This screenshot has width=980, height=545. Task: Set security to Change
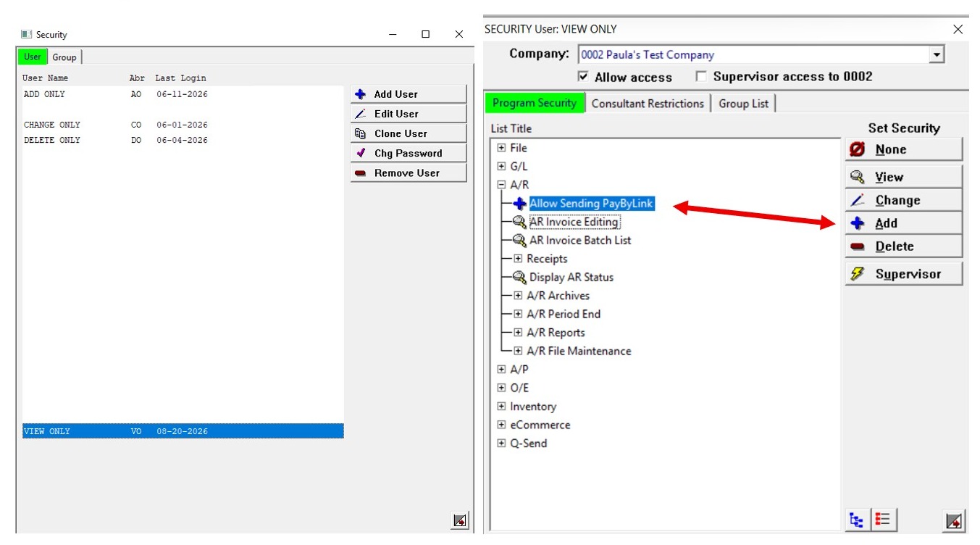pos(904,200)
